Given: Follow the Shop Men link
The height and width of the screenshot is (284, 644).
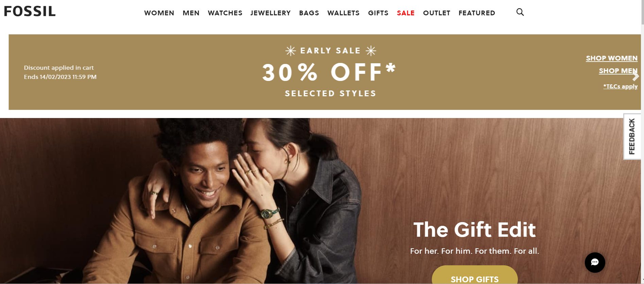Looking at the screenshot, I should point(618,71).
